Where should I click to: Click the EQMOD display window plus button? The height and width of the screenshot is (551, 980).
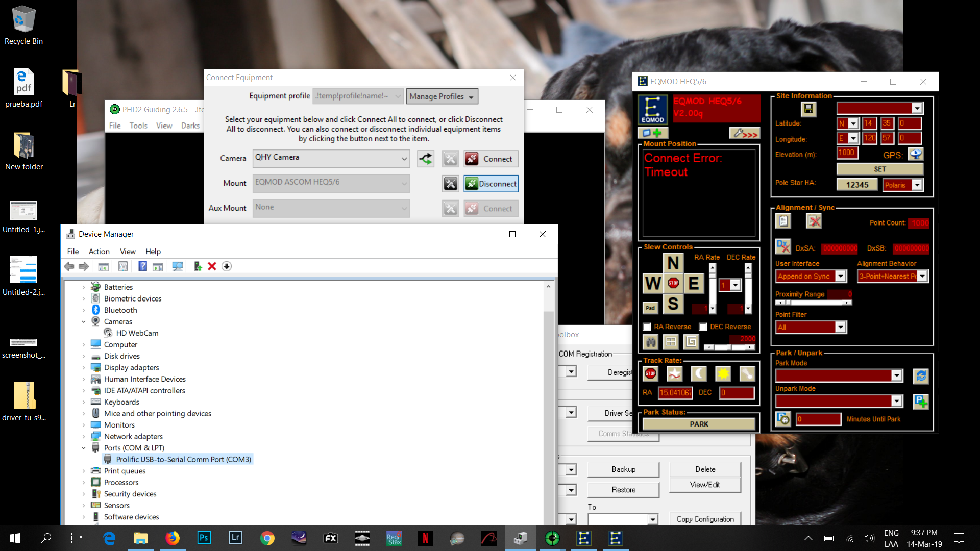652,133
